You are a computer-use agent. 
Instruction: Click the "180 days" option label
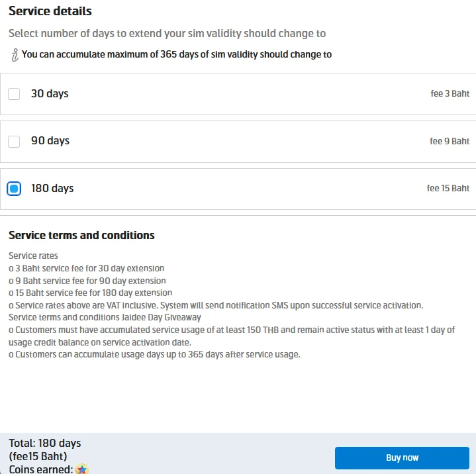coord(52,189)
